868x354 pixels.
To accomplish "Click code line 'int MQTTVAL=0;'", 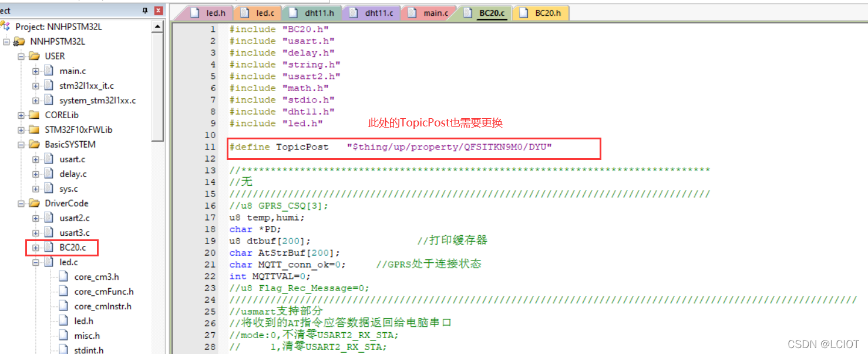I will pyautogui.click(x=270, y=276).
